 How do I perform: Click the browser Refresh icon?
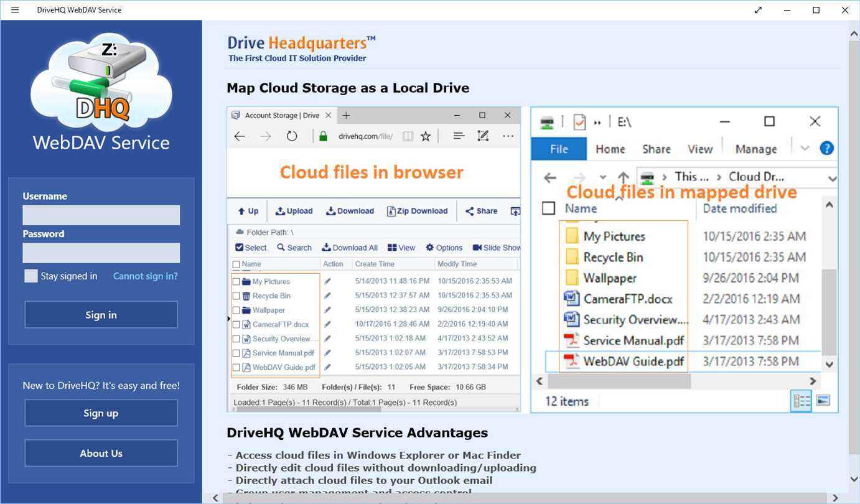pyautogui.click(x=292, y=136)
